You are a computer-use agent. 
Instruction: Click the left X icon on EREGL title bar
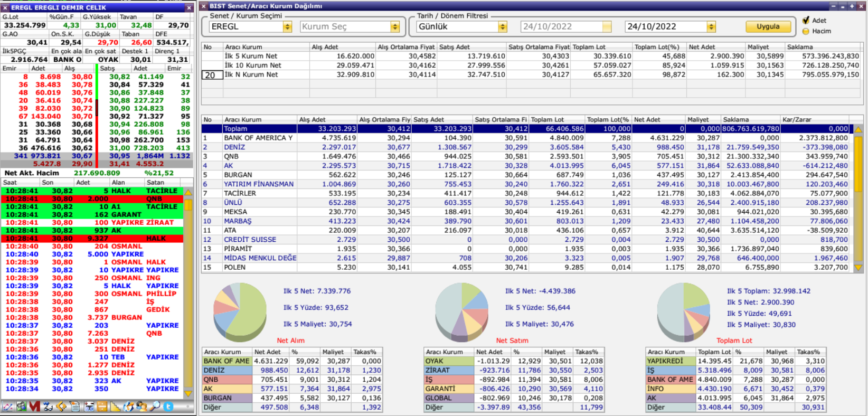[5, 7]
